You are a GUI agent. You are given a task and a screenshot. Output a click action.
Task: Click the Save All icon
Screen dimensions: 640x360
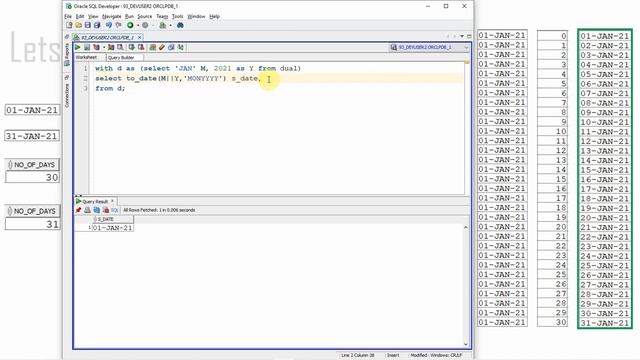pyautogui.click(x=97, y=25)
